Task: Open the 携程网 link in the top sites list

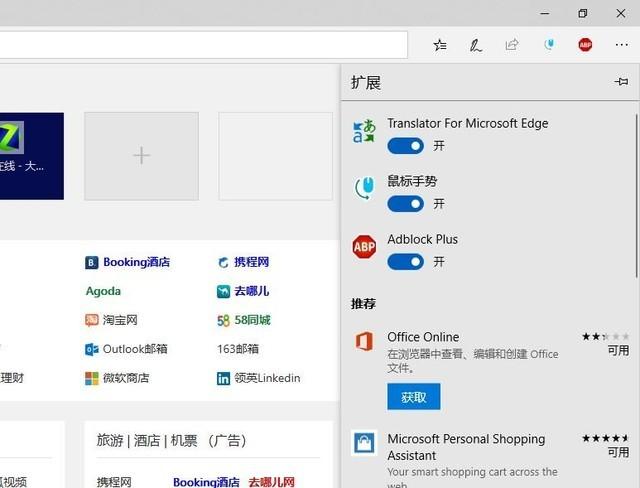Action: [251, 262]
